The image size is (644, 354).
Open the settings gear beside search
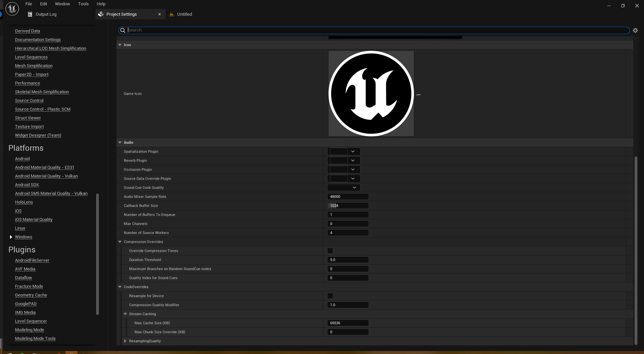click(635, 30)
